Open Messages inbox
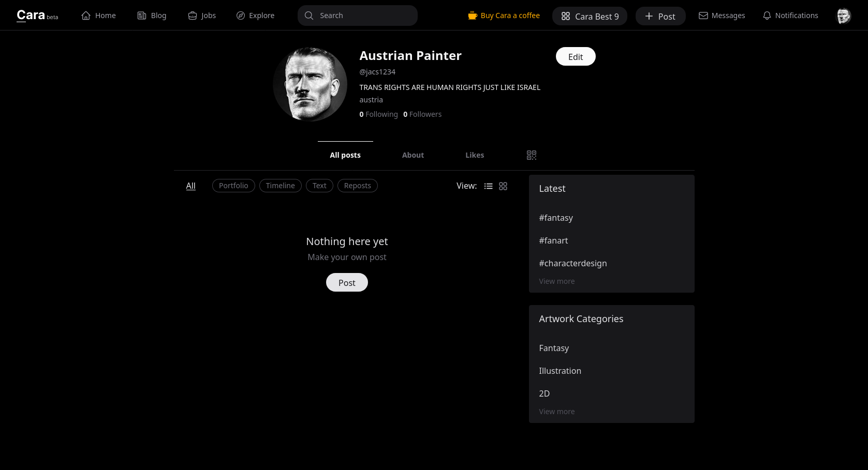Image resolution: width=868 pixels, height=470 pixels. 722,16
